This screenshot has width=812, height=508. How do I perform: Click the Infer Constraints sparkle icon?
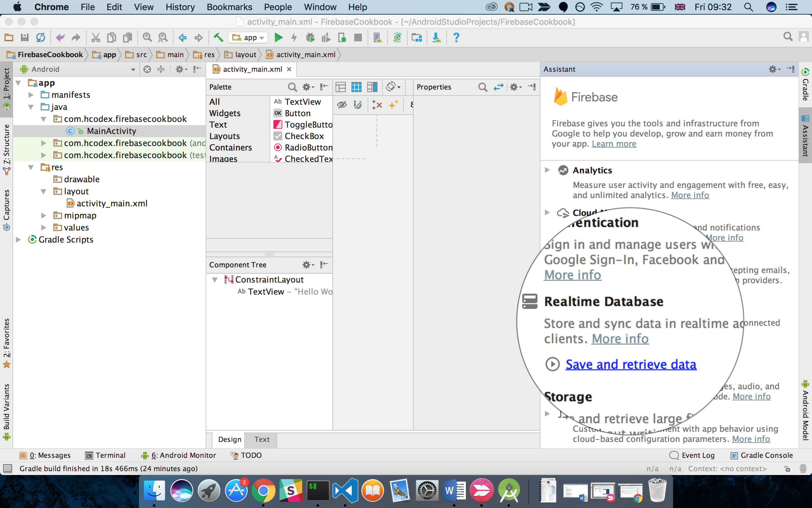click(x=393, y=105)
